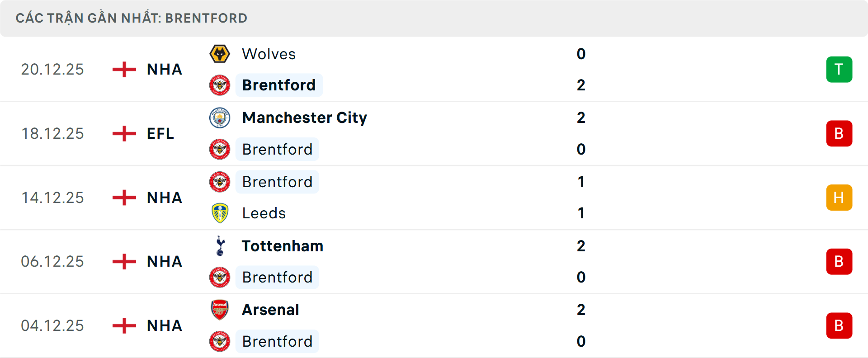Click the Arsenal cannon logo
This screenshot has height=358, width=868.
click(220, 310)
